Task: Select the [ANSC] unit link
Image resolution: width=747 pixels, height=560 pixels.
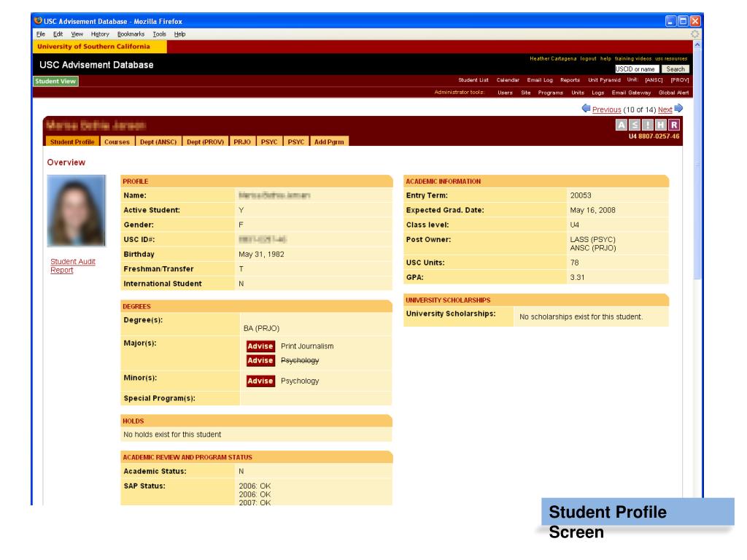Action: tap(654, 80)
